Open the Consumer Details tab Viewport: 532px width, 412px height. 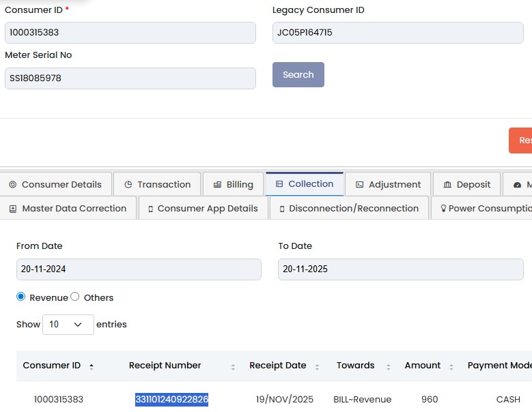point(55,184)
